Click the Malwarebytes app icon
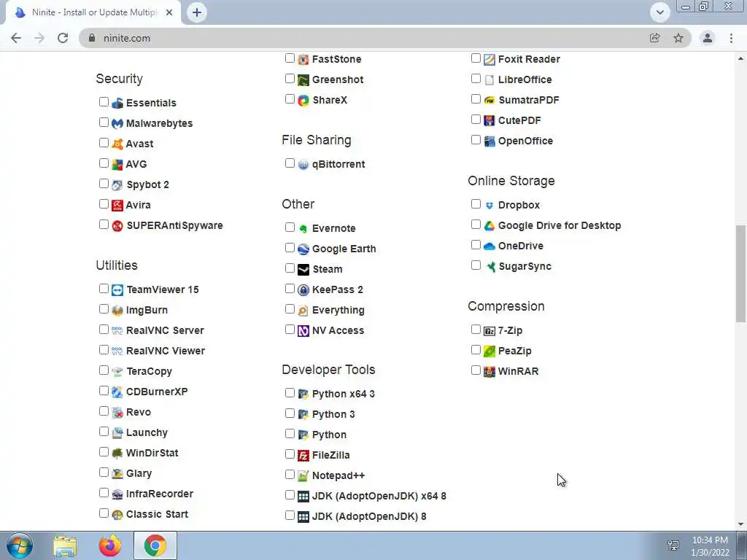The image size is (747, 560). pyautogui.click(x=117, y=123)
